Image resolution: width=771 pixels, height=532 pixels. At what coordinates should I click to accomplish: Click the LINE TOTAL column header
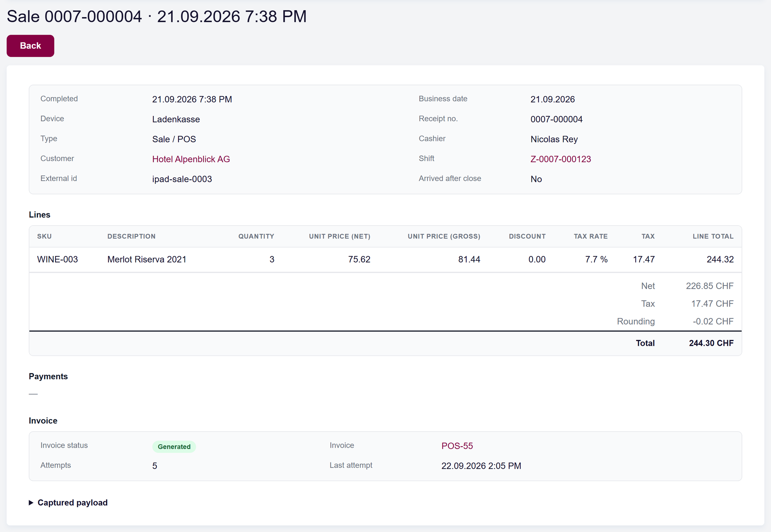pos(713,236)
